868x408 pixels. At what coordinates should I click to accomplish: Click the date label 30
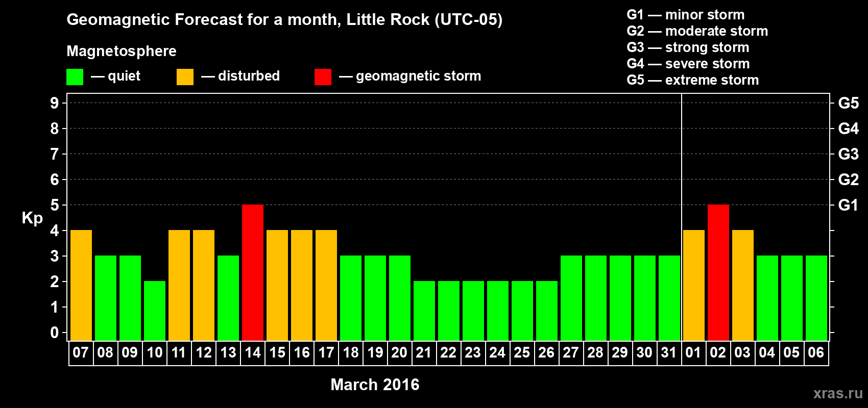pyautogui.click(x=644, y=352)
